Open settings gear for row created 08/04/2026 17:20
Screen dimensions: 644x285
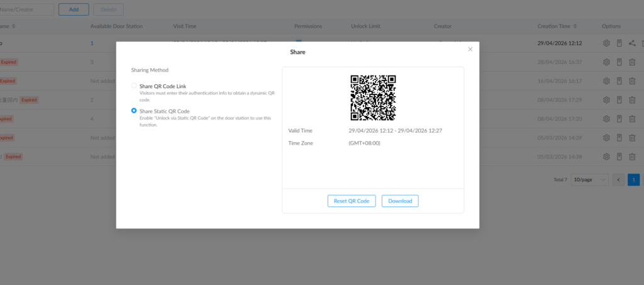[x=606, y=119]
